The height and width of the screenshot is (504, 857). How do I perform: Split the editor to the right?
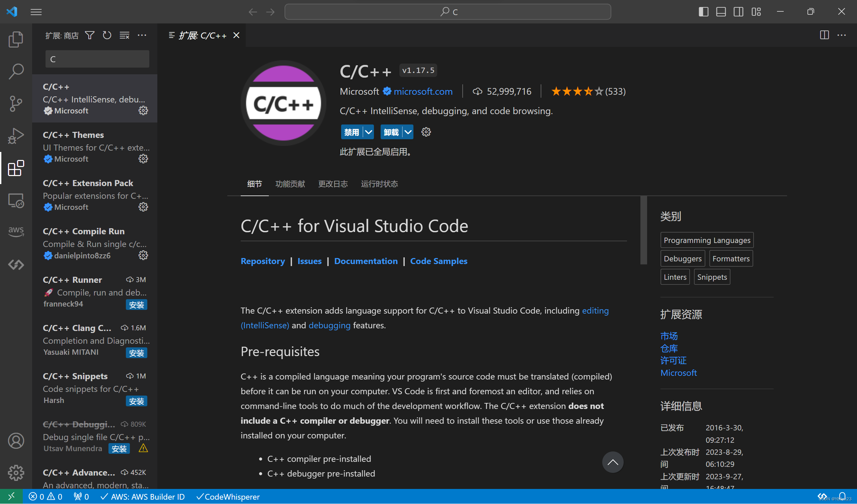pos(824,35)
